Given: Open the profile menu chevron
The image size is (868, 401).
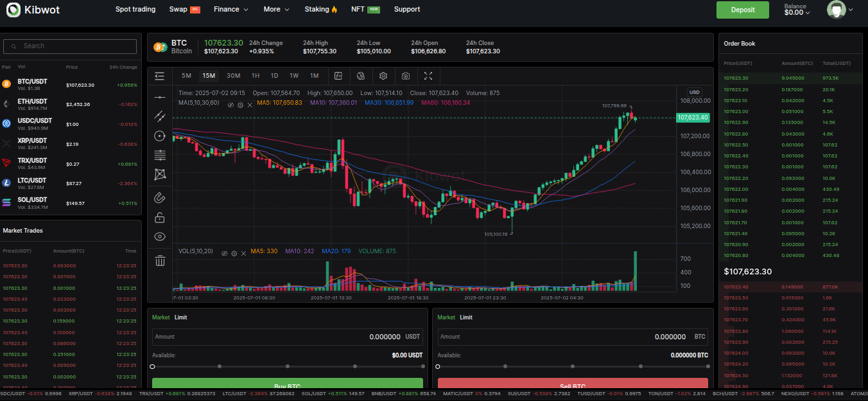Looking at the screenshot, I should (851, 10).
